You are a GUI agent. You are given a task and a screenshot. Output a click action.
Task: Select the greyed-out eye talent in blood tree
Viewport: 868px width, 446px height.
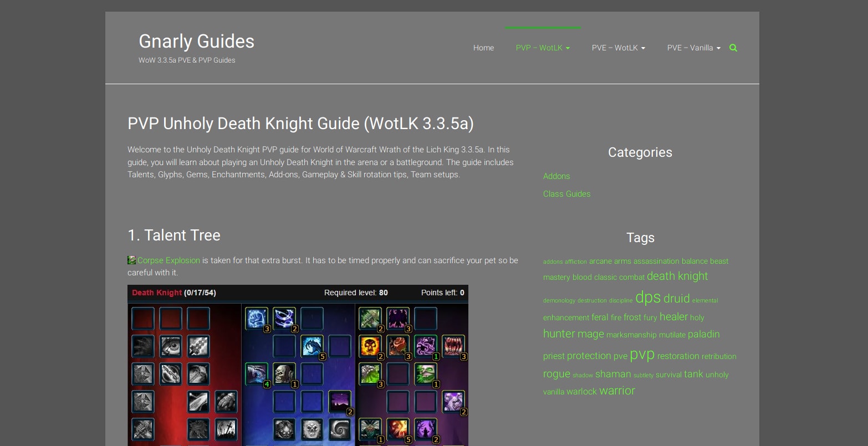point(171,346)
